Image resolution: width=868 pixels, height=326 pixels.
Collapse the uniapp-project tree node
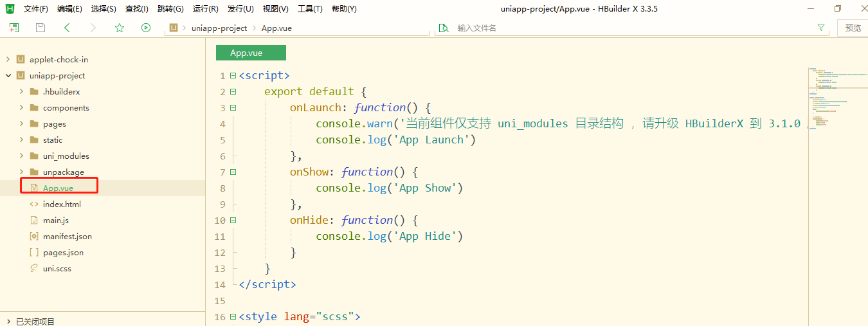(8, 76)
